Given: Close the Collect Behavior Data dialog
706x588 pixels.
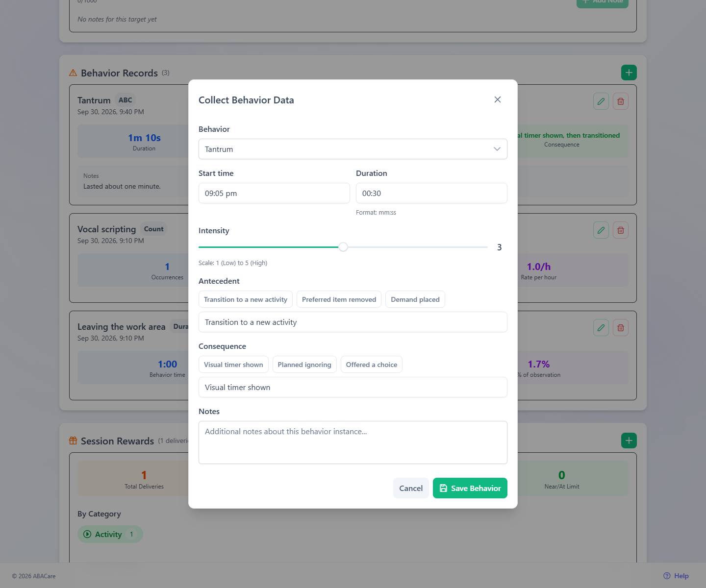Looking at the screenshot, I should click(498, 99).
